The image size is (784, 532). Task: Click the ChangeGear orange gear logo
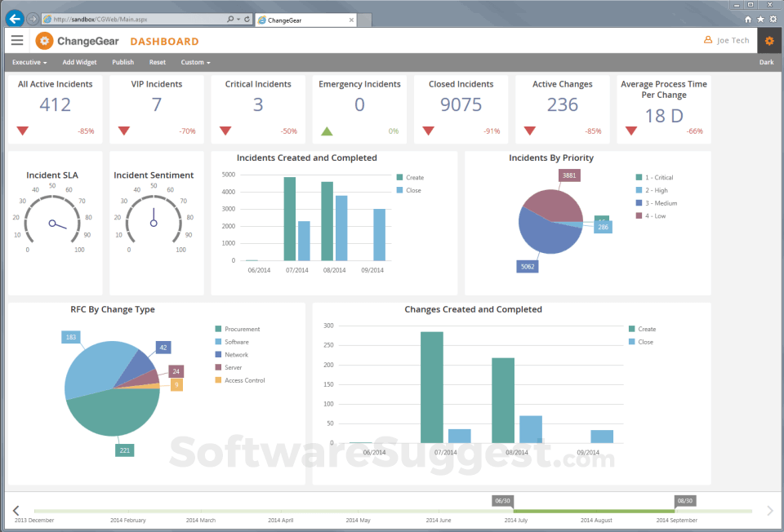click(44, 41)
